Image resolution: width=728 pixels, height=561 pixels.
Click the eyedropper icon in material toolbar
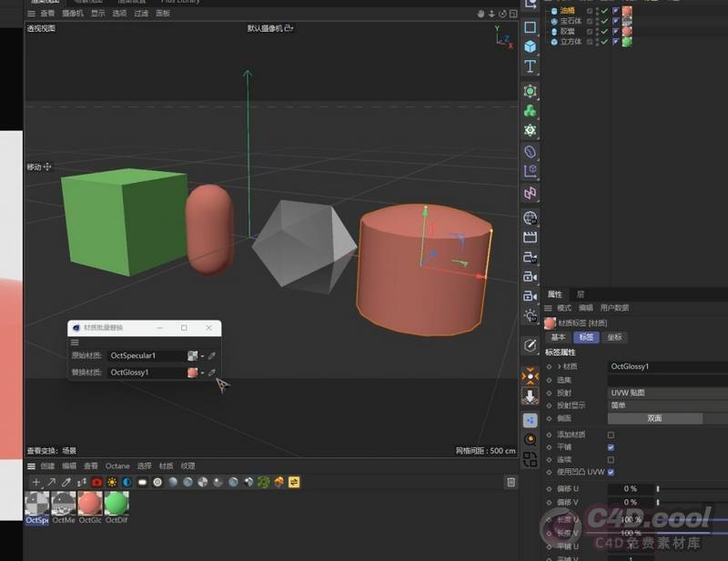66,483
